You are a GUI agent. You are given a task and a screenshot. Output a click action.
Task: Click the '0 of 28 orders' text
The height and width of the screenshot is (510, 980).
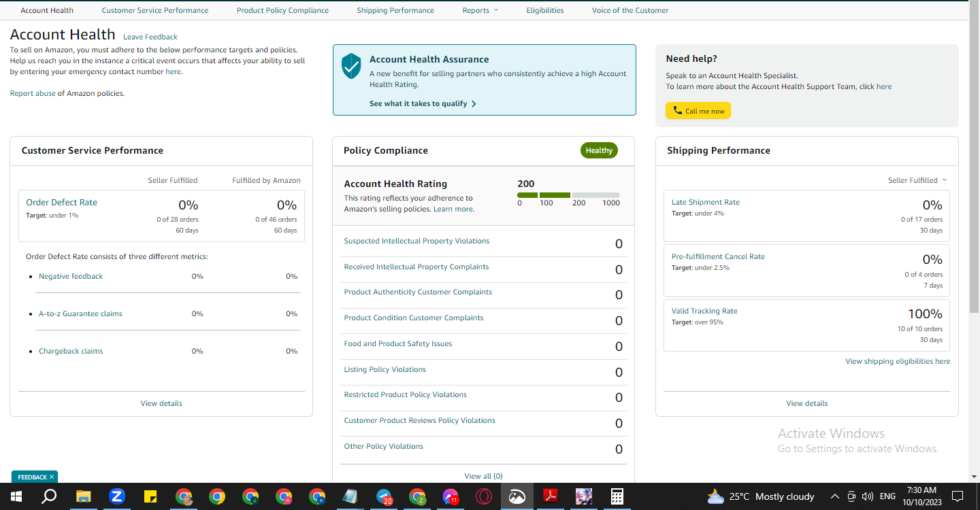click(x=177, y=219)
